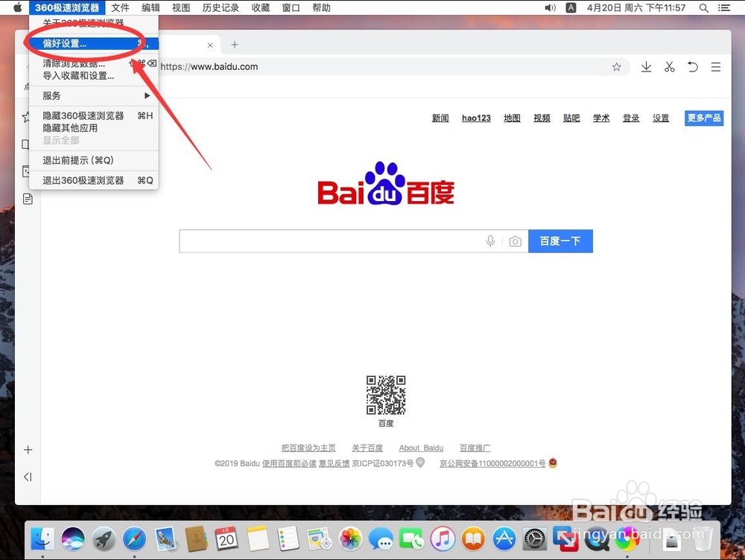Click the 设置 link on Baidu
Screen dimensions: 745x560
(661, 118)
